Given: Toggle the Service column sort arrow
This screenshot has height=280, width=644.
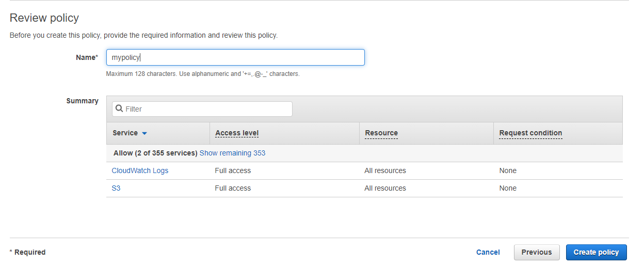Looking at the screenshot, I should (144, 133).
